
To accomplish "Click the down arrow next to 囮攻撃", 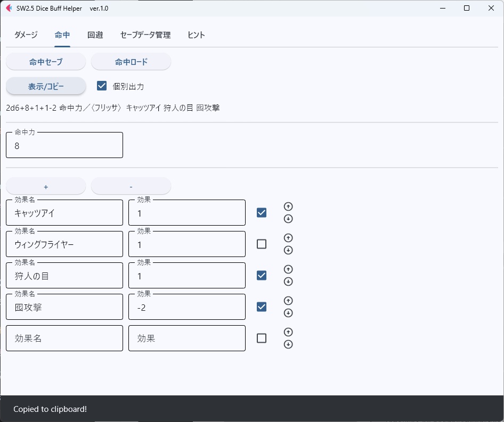I will pyautogui.click(x=288, y=313).
